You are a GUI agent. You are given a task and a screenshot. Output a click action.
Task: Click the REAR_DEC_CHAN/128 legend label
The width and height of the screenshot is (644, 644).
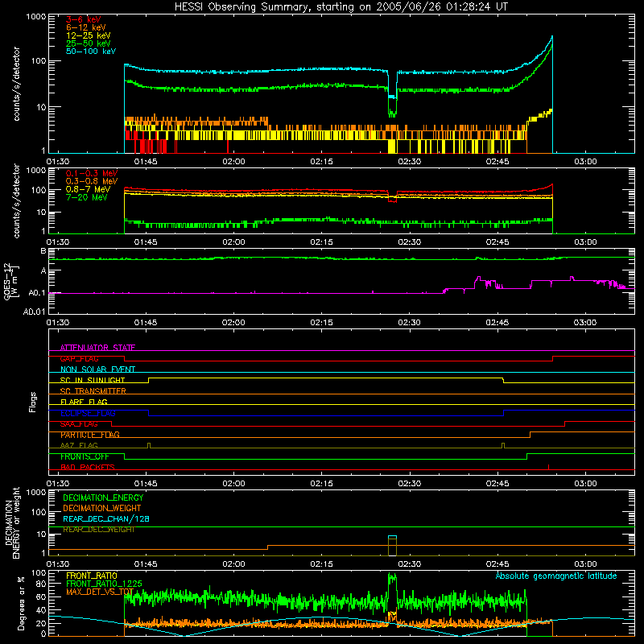click(106, 518)
